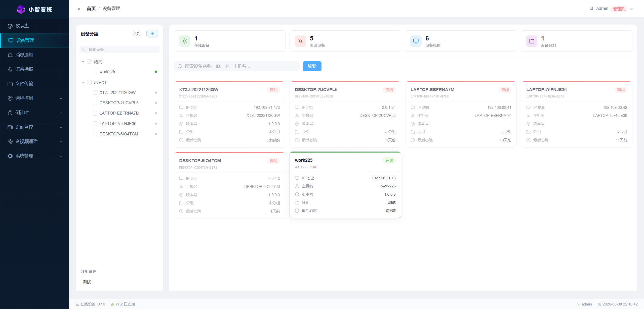Click the green online devices sun icon
The image size is (644, 309).
[x=185, y=41]
